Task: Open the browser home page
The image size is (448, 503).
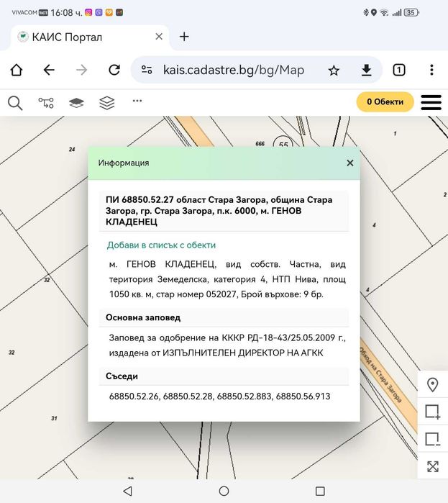Action: 17,70
